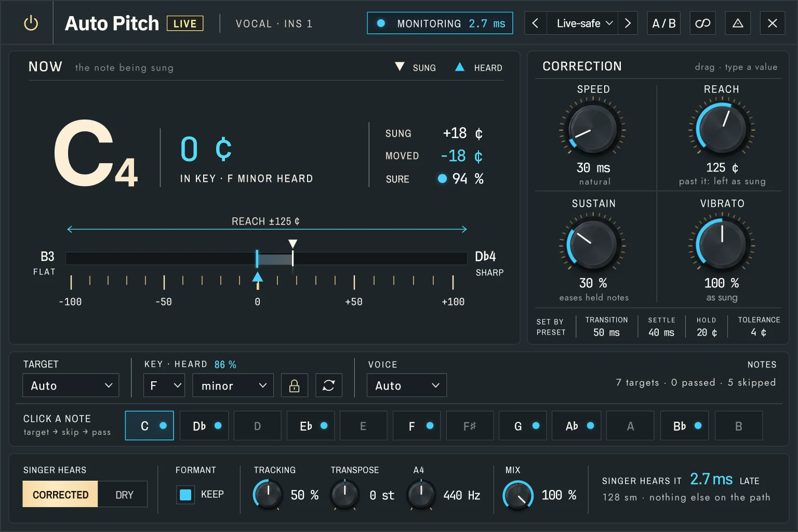Open the key root note F dropdown
Screen dimensions: 798x532
point(164,385)
